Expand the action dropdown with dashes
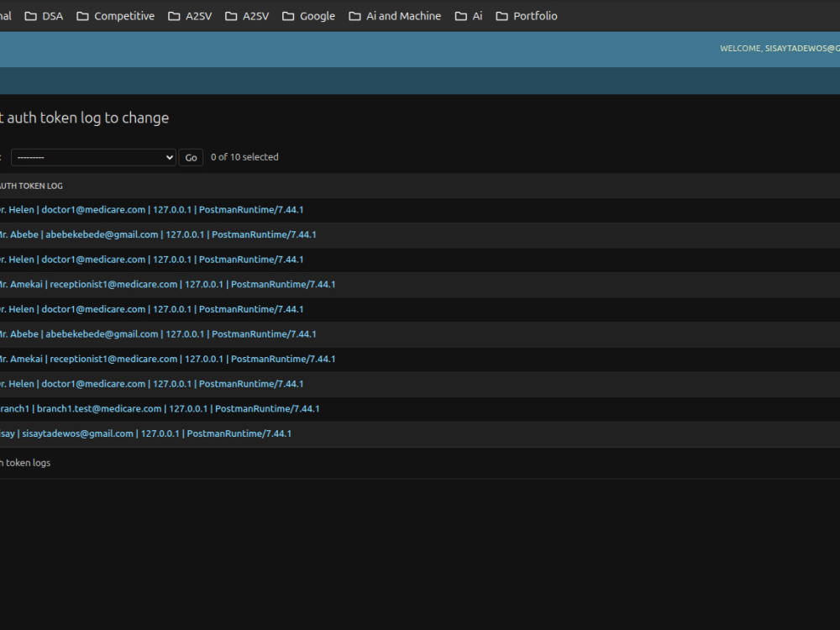The height and width of the screenshot is (630, 840). tap(94, 158)
